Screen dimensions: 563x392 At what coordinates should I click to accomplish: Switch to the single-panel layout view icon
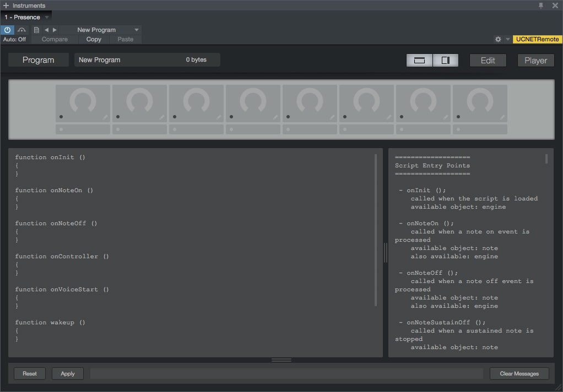tap(419, 60)
